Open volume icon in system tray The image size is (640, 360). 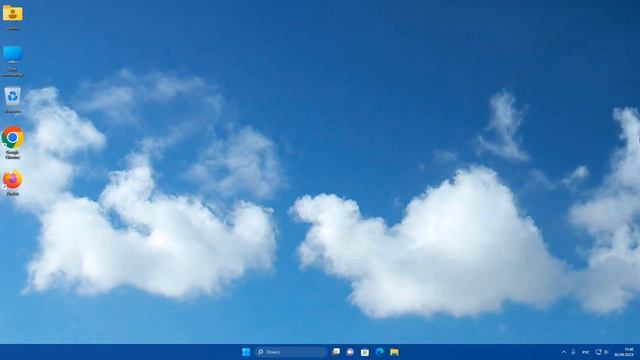606,352
